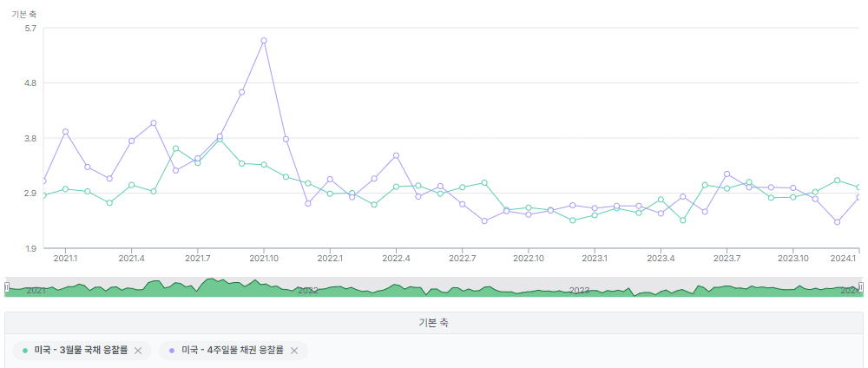Viewport: 868px width, 368px height.
Task: Click the right handle of range navigator
Action: tap(860, 286)
